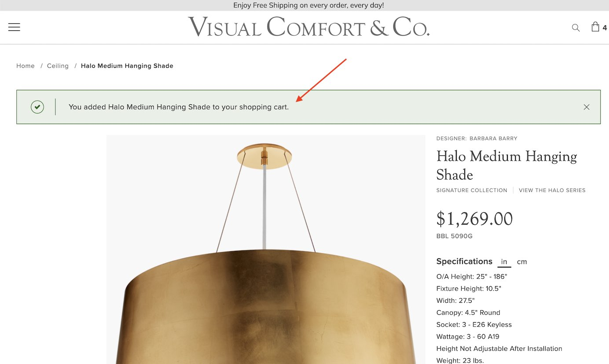Click the Specifications heading
Viewport: 609px width, 364px height.
(x=464, y=261)
